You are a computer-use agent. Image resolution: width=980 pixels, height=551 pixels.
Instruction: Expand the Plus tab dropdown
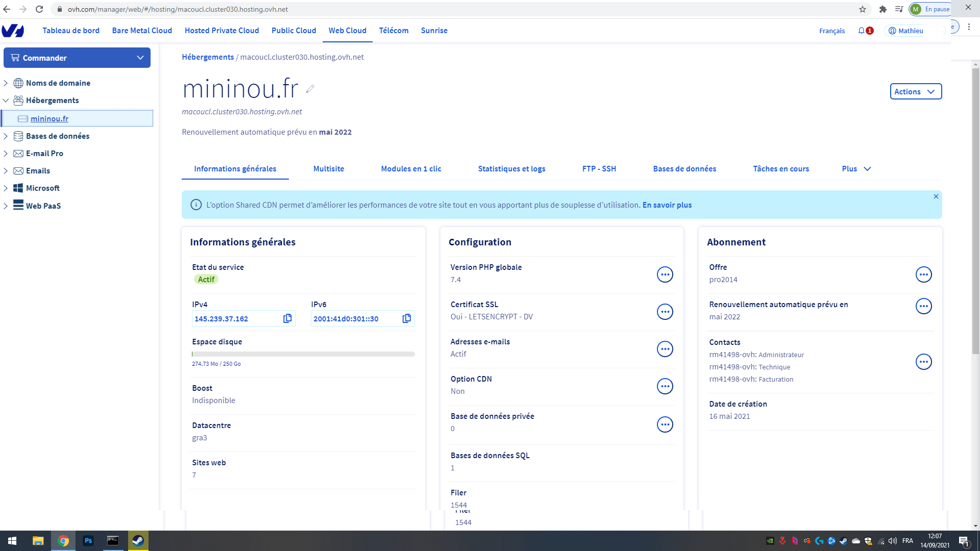click(x=856, y=169)
